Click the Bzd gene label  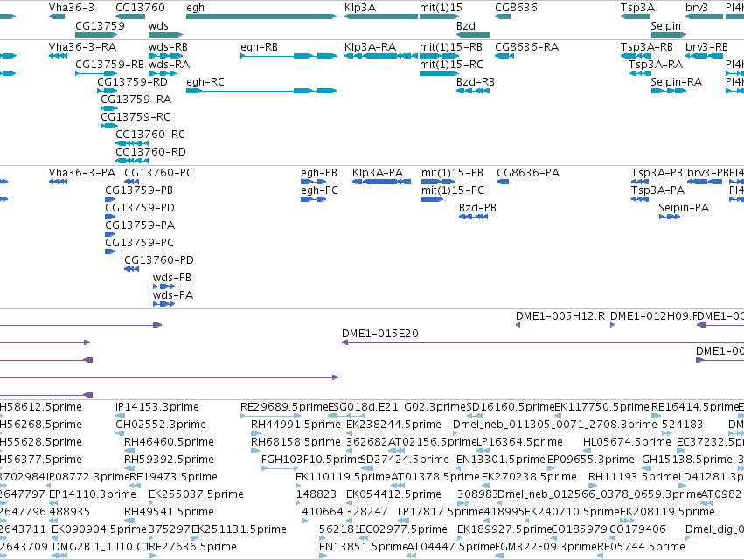click(465, 25)
